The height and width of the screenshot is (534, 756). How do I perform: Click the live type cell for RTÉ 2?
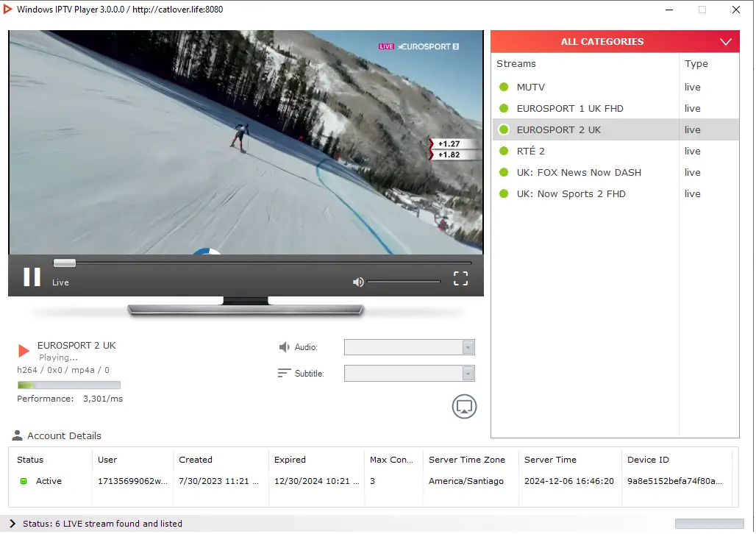click(x=692, y=151)
